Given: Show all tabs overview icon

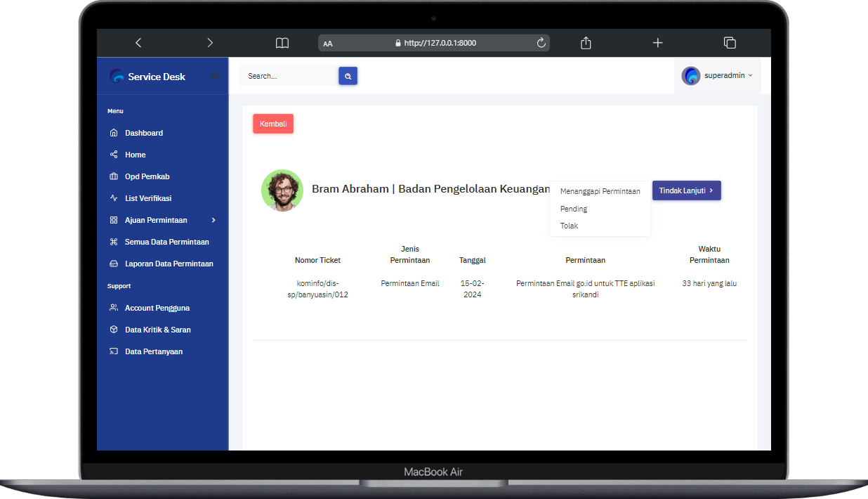Looking at the screenshot, I should click(730, 43).
